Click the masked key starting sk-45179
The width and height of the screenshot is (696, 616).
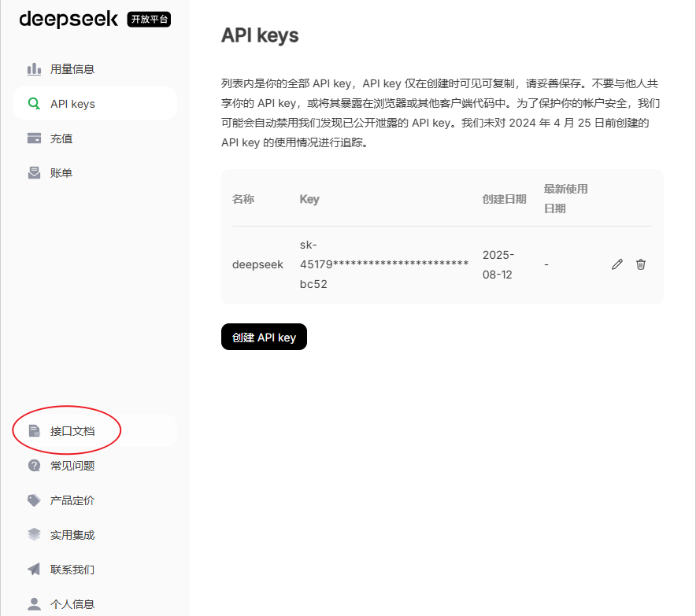[384, 264]
